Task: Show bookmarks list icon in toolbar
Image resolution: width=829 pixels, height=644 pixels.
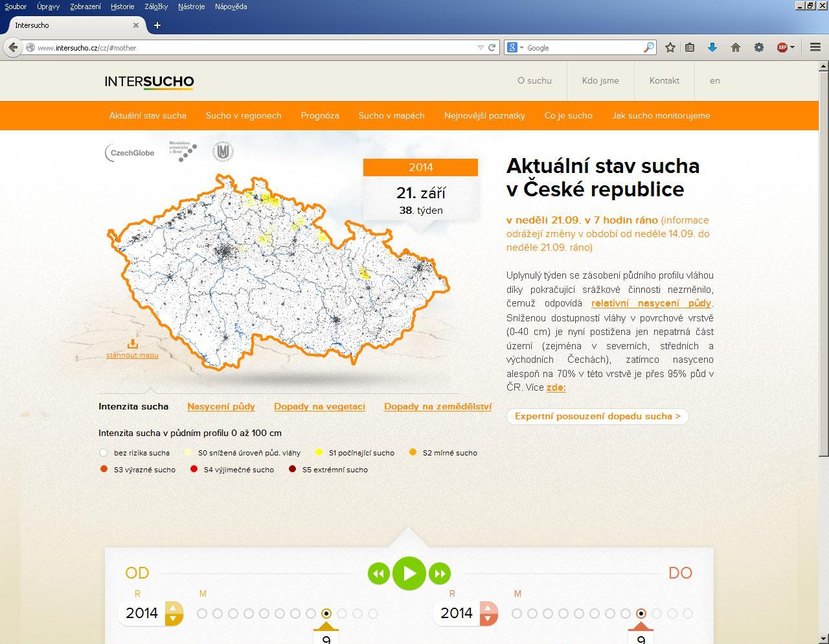Action: pos(690,47)
